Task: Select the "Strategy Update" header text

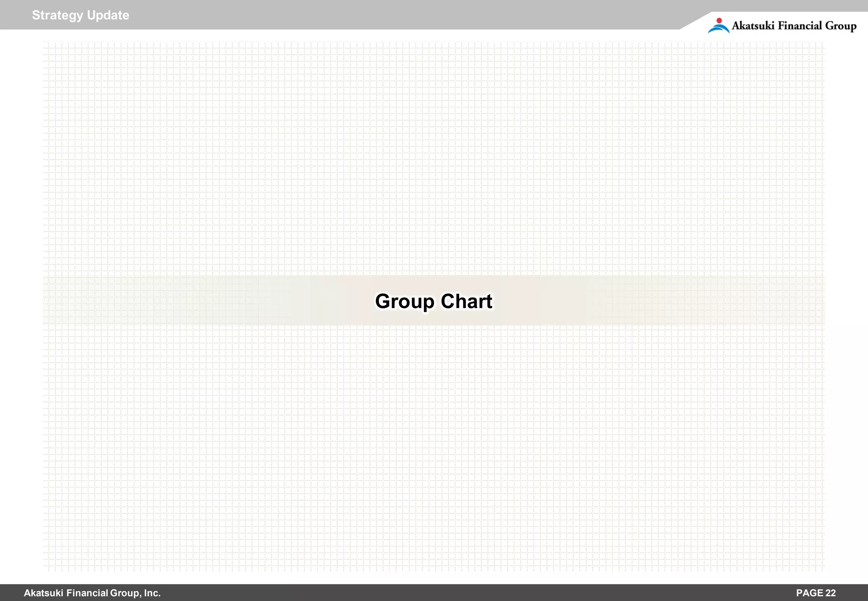Action: (x=81, y=15)
